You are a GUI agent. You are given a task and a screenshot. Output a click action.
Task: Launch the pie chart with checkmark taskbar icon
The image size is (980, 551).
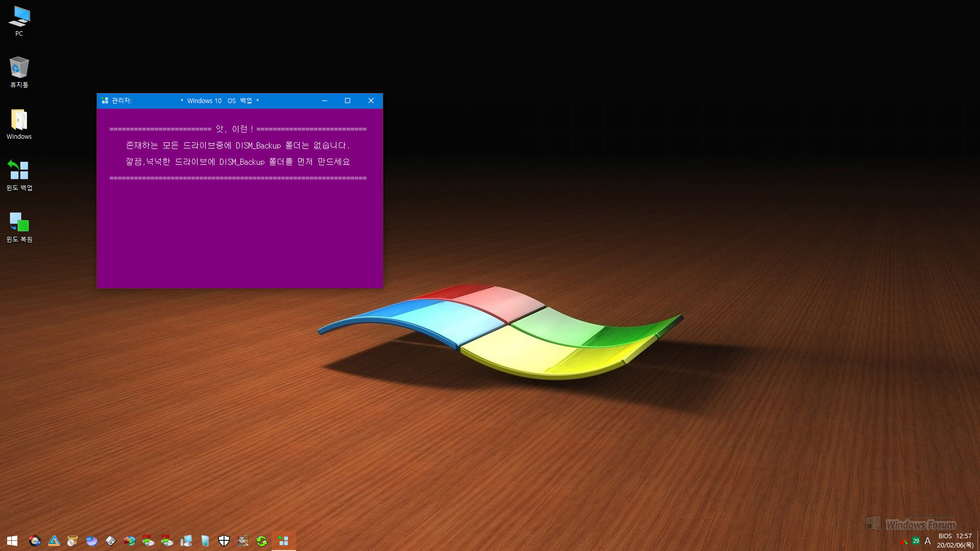coord(130,541)
